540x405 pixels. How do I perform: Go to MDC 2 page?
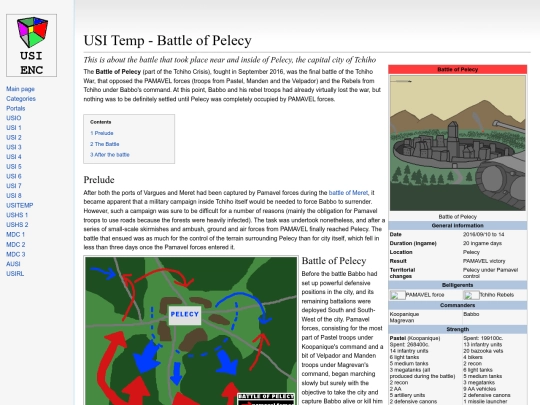(x=15, y=245)
